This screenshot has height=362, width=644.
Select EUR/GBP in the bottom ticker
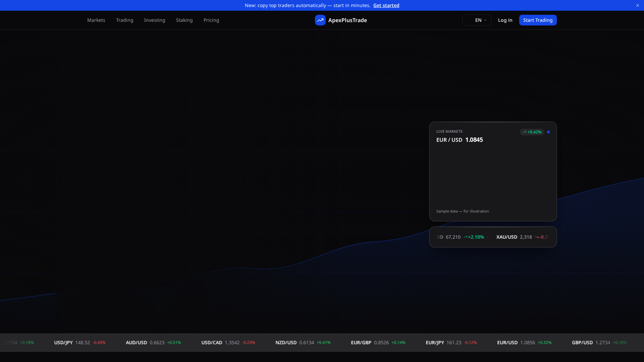point(361,343)
